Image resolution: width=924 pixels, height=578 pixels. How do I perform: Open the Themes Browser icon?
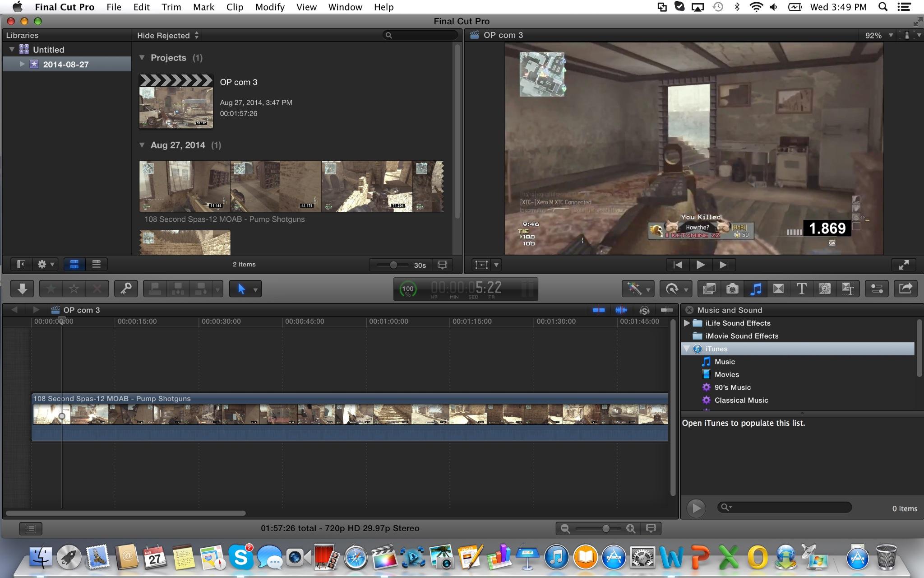(847, 289)
